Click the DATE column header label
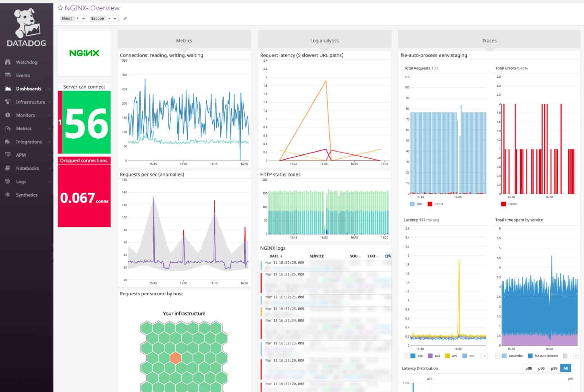The image size is (584, 392). (274, 256)
